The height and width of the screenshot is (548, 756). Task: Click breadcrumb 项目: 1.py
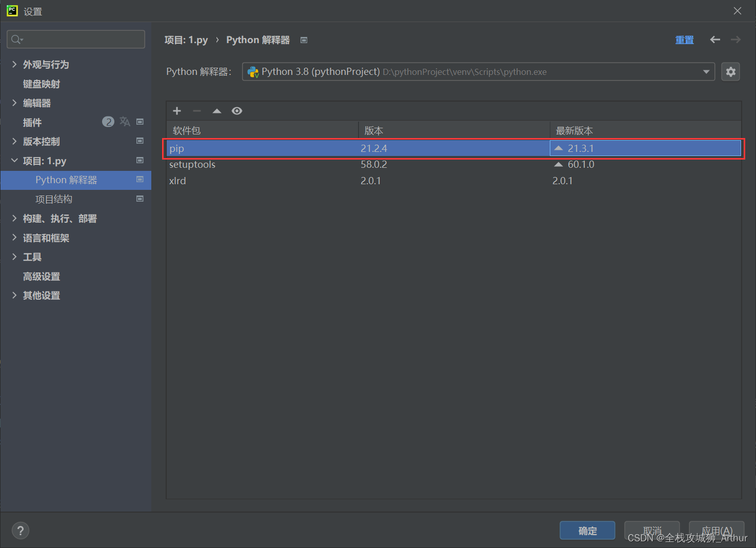click(x=186, y=40)
